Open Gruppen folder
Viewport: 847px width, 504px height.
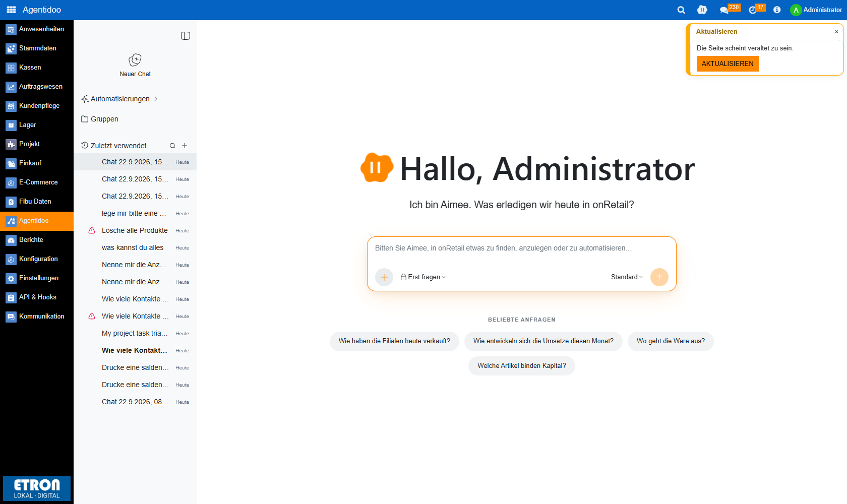100,119
